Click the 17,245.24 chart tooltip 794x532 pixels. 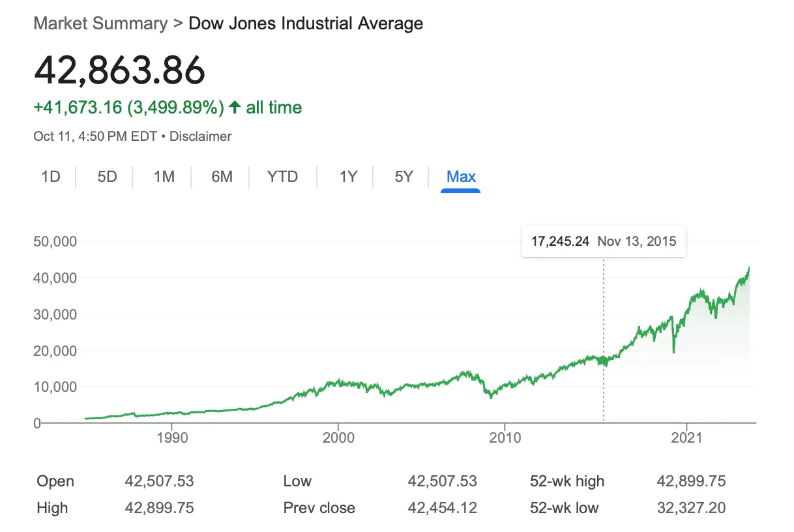coord(604,241)
